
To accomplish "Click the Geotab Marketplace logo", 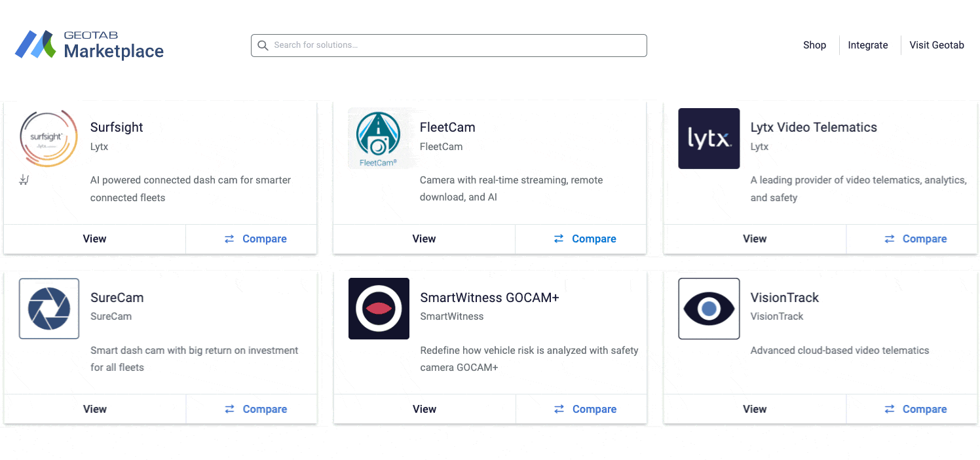I will pyautogui.click(x=89, y=45).
